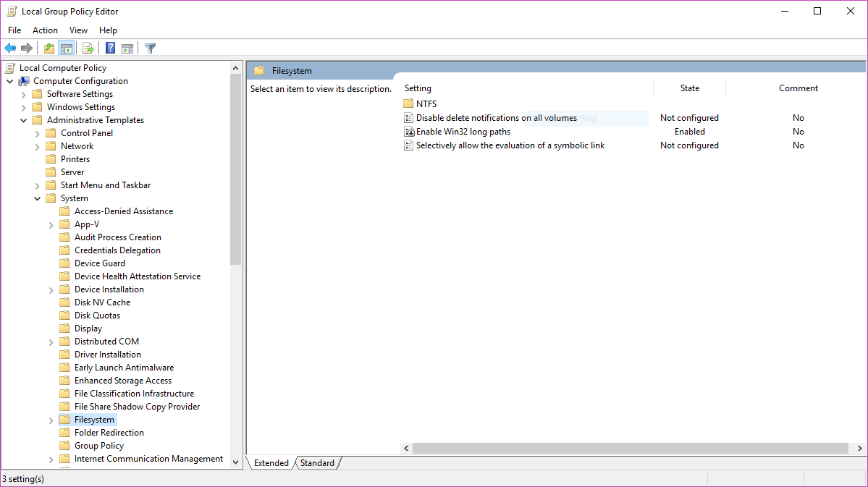Collapse the System tree node
Screen dimensions: 868x487
point(37,198)
